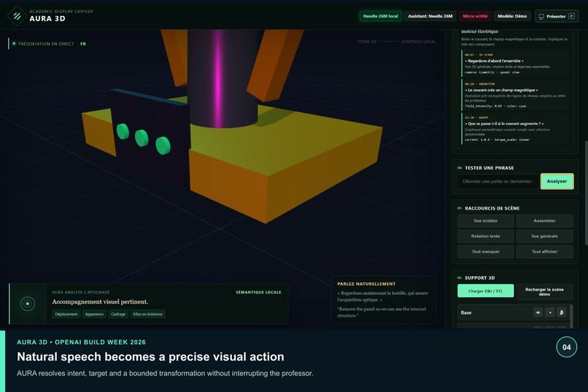Click the Assistant: Needle 26M pill
This screenshot has height=392, width=588.
tap(430, 16)
